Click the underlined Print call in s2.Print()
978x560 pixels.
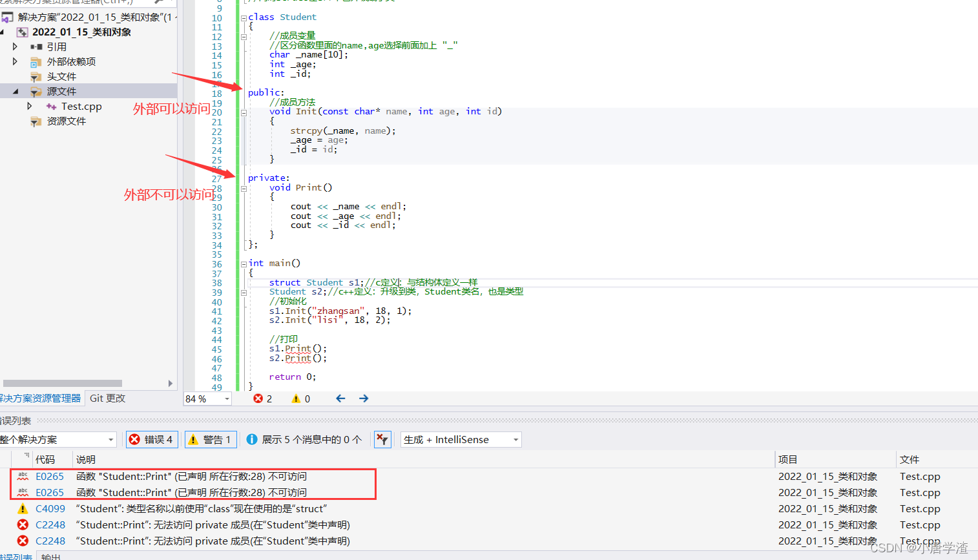point(298,358)
